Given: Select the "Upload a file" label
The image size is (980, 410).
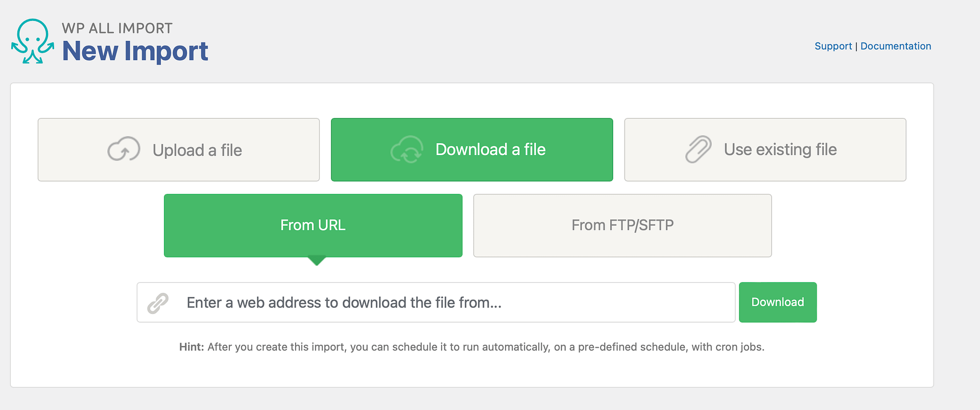Looking at the screenshot, I should 197,150.
